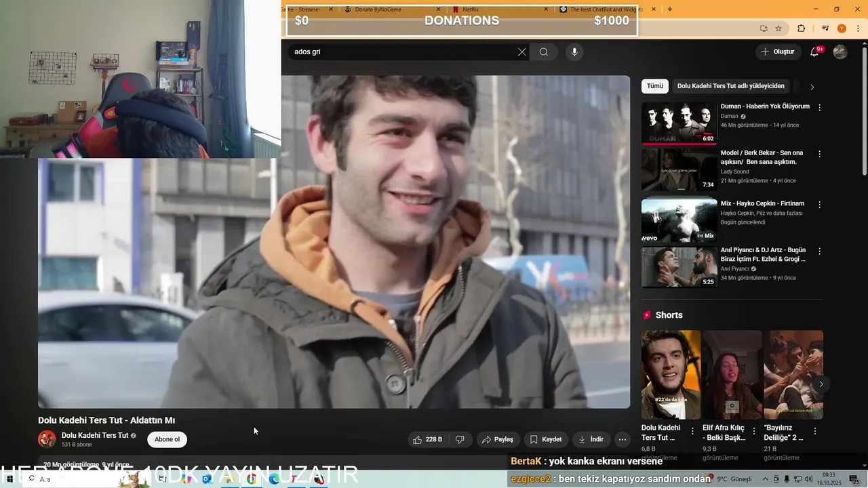Open Bayılırız Deliliğe short thumbnail
Image resolution: width=868 pixels, height=488 pixels.
point(793,375)
